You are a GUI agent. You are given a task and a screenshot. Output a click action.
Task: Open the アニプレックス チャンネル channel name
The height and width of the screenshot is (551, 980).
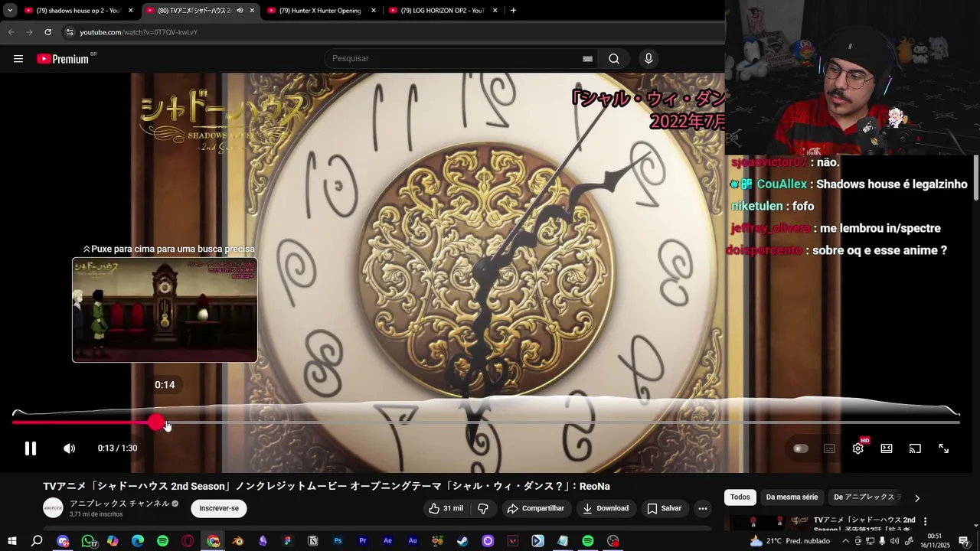pyautogui.click(x=119, y=504)
